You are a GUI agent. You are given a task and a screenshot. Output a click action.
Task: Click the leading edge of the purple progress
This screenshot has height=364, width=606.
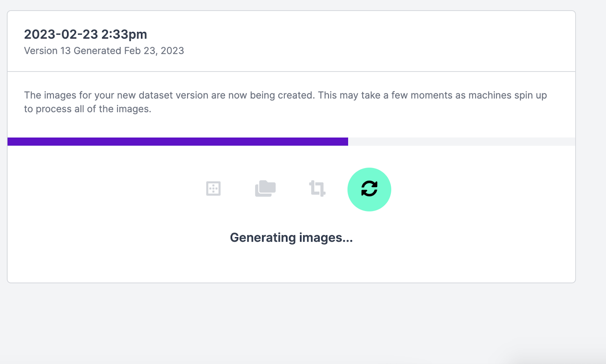pyautogui.click(x=347, y=142)
